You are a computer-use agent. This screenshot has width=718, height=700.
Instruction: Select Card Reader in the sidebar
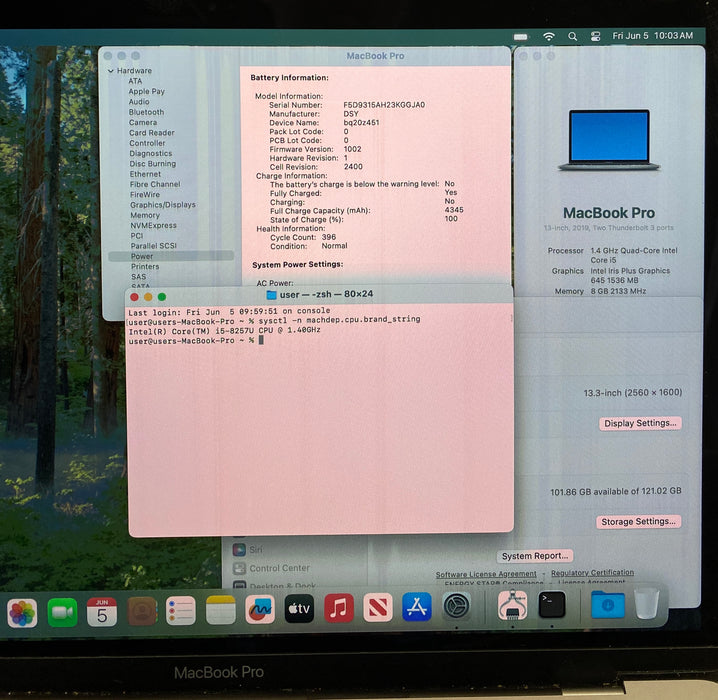coord(152,133)
